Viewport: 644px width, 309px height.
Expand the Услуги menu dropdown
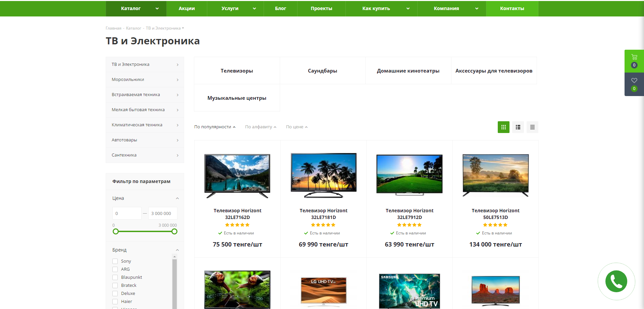(254, 9)
